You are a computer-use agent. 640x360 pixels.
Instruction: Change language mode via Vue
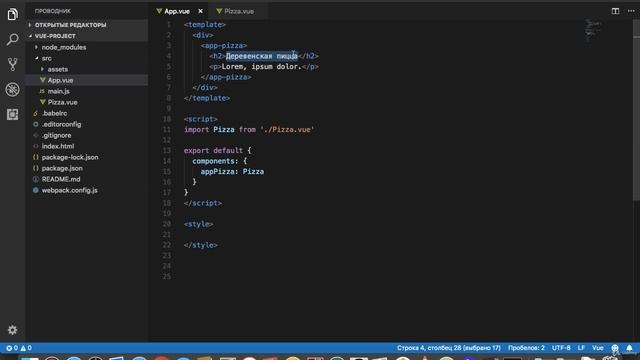(598, 348)
